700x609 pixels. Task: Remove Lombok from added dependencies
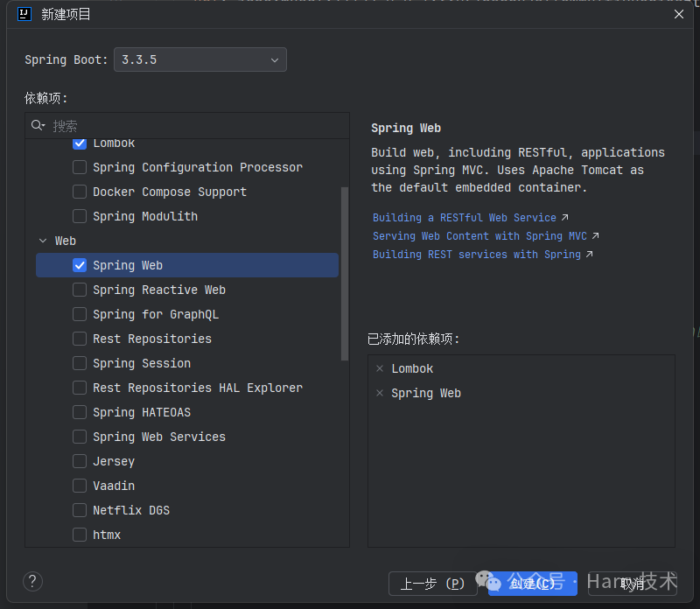pos(380,369)
